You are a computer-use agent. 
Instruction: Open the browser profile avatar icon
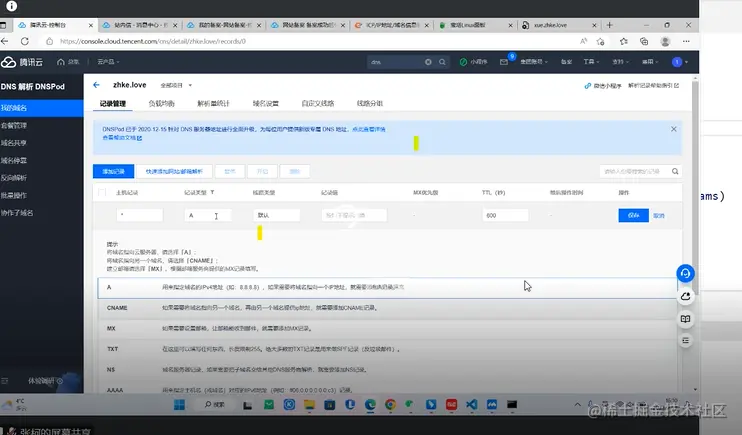tap(665, 42)
